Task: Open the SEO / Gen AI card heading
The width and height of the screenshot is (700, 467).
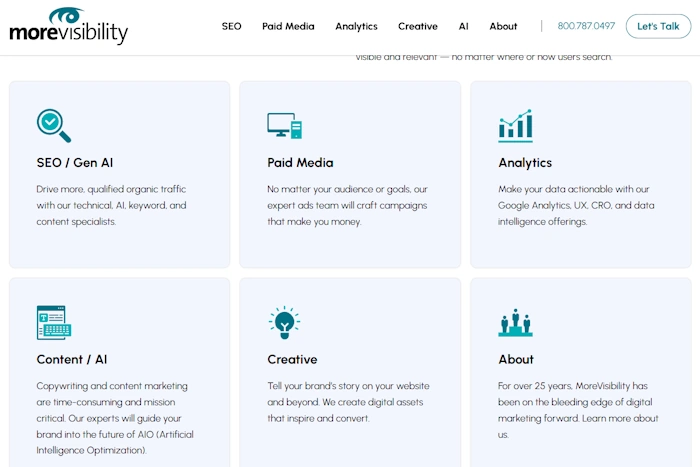Action: pos(75,163)
